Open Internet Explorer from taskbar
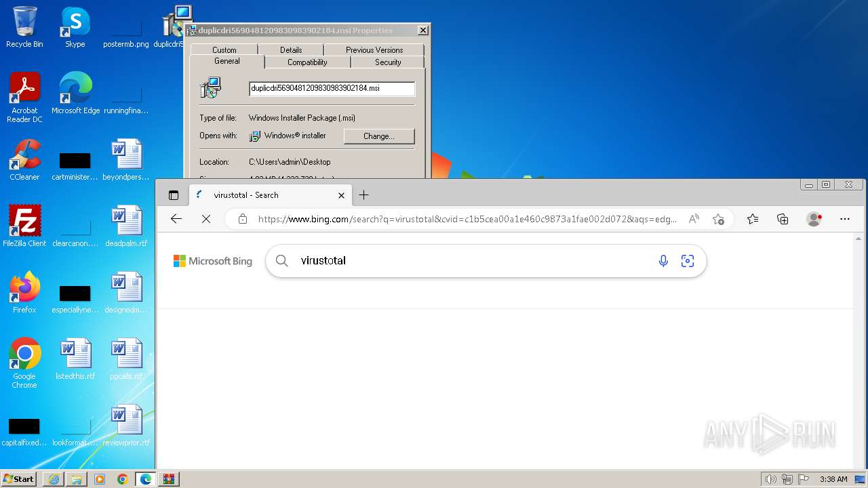 tap(54, 479)
